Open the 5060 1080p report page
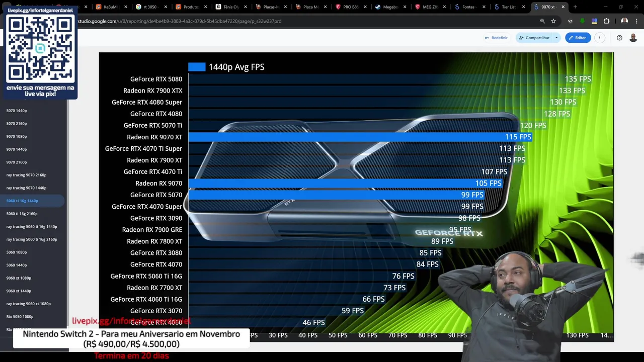This screenshot has height=362, width=644. 17,252
